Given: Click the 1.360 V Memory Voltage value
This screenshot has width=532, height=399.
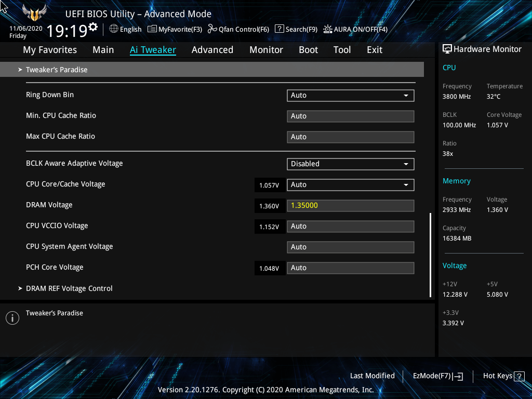Looking at the screenshot, I should click(x=497, y=210).
